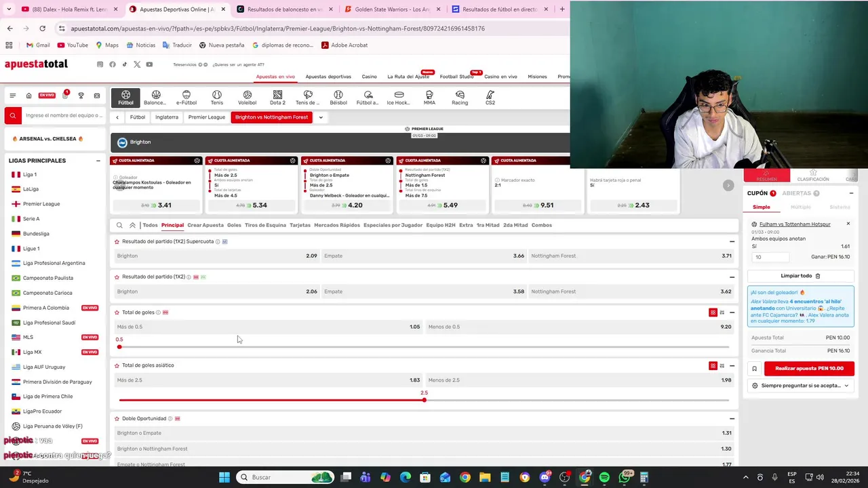Open apuestatotal TikTok social icon

[125, 64]
